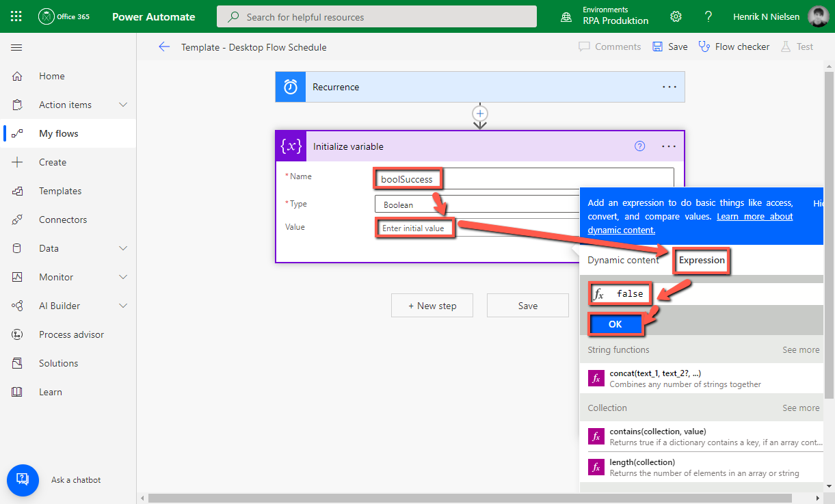Expand the AI Builder menu chevron

(x=123, y=306)
